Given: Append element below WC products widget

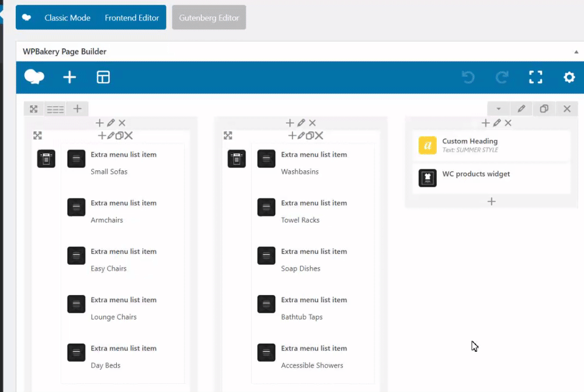Looking at the screenshot, I should click(x=492, y=201).
